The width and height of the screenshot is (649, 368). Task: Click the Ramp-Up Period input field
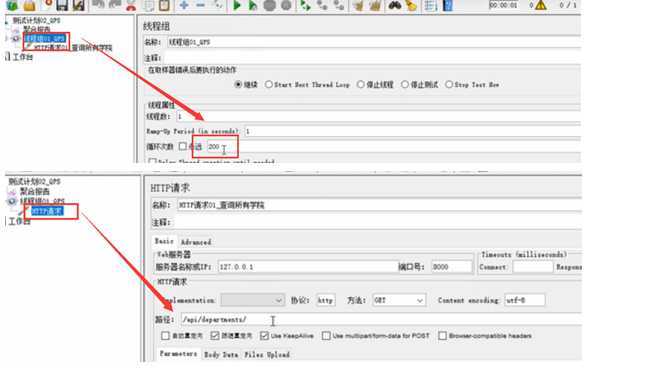[412, 132]
